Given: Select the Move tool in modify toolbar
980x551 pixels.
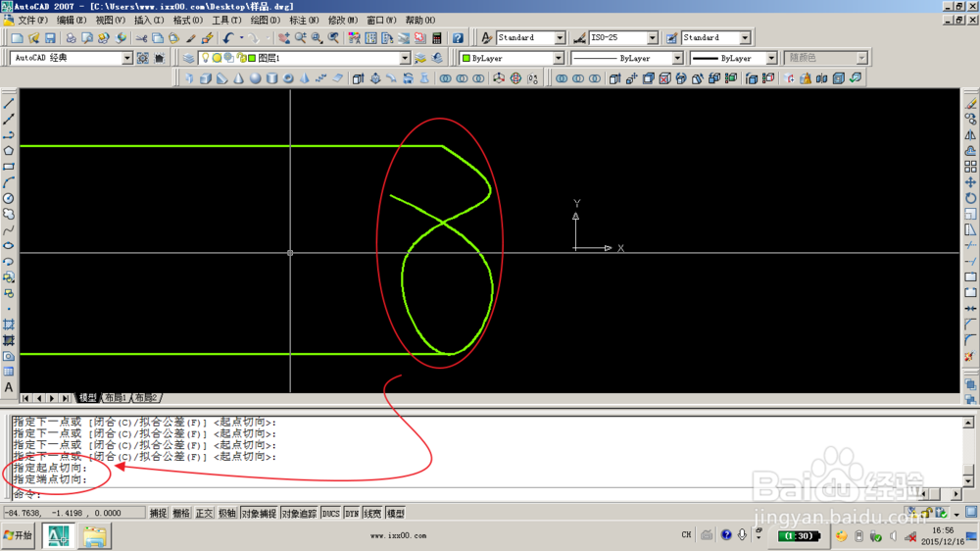Looking at the screenshot, I should click(x=970, y=182).
